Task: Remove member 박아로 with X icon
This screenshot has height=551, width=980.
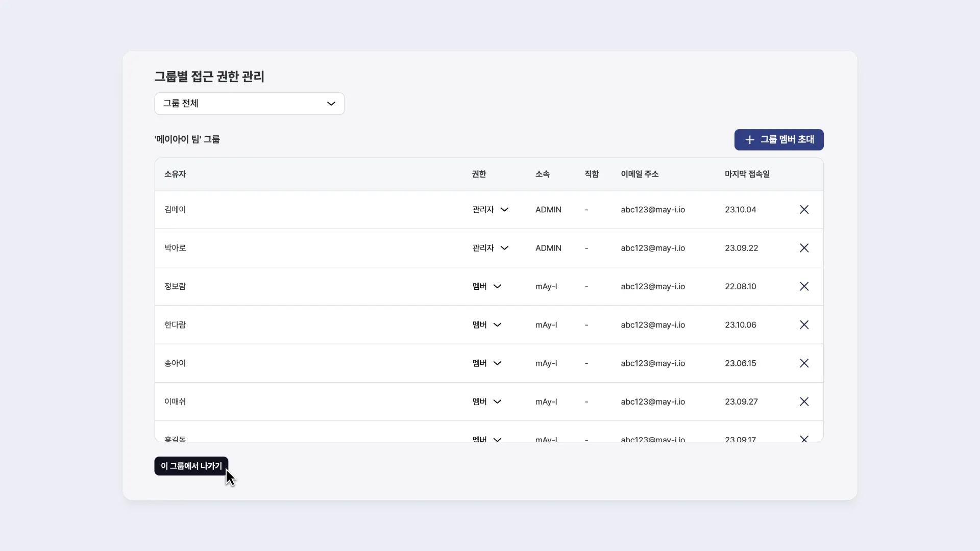Action: [x=804, y=248]
